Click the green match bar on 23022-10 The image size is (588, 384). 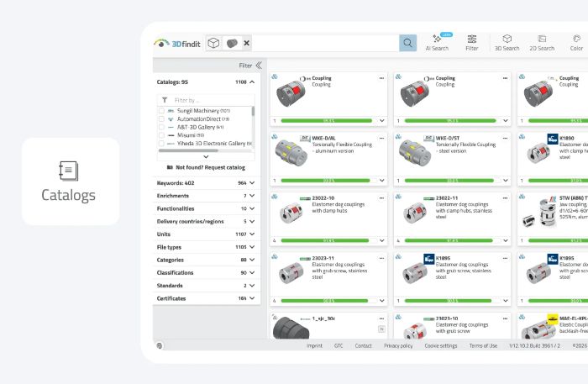pyautogui.click(x=328, y=239)
